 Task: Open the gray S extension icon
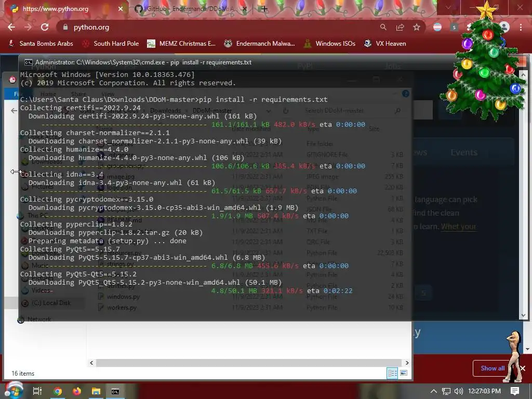pyautogui.click(x=454, y=27)
